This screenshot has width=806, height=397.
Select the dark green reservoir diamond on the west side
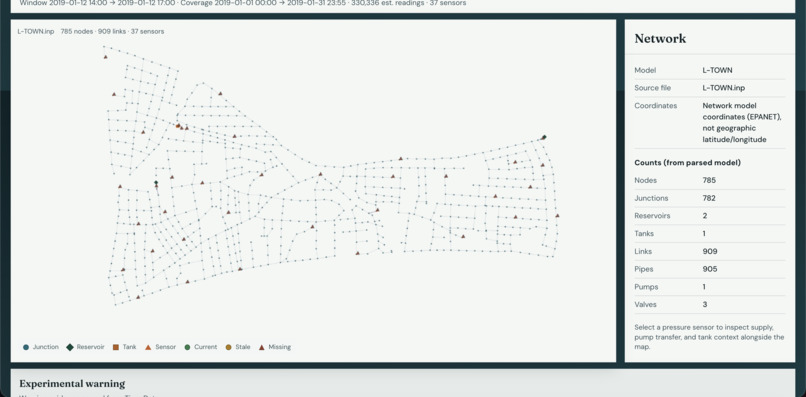pos(156,183)
